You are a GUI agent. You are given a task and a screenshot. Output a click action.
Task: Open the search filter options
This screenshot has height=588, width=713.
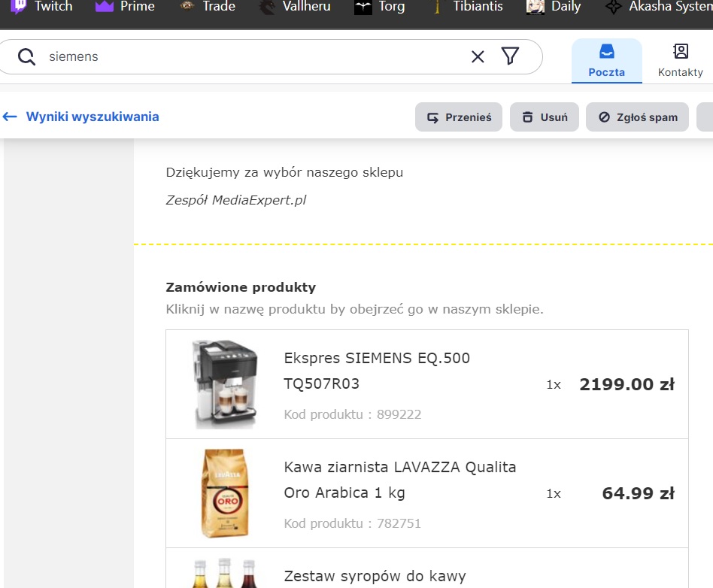click(x=511, y=56)
